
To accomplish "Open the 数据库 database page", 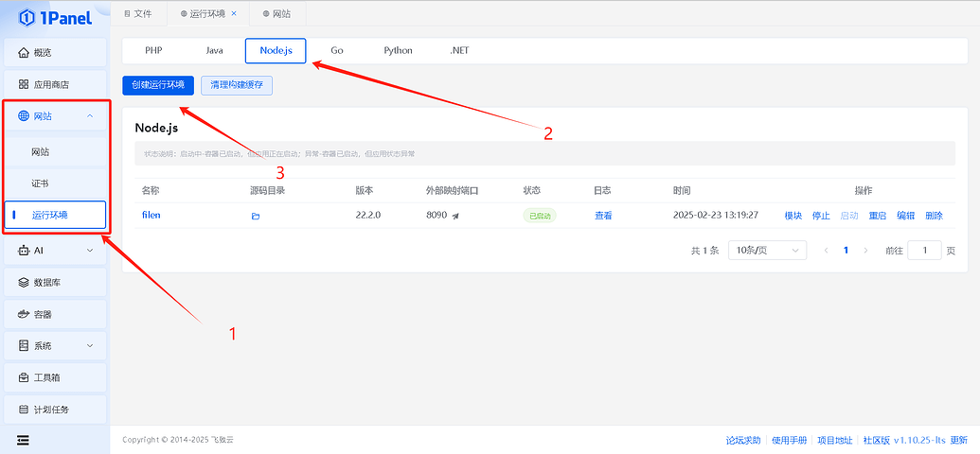I will (55, 282).
